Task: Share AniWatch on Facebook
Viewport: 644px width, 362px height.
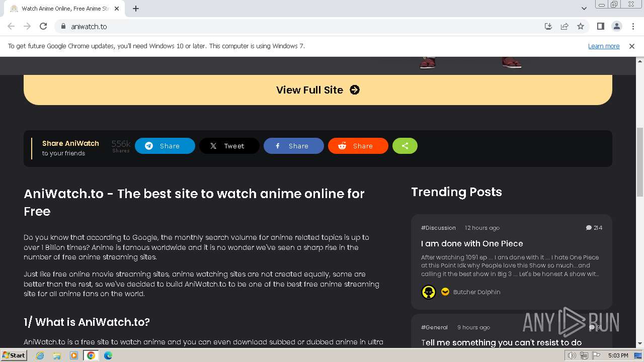Action: 294,146
